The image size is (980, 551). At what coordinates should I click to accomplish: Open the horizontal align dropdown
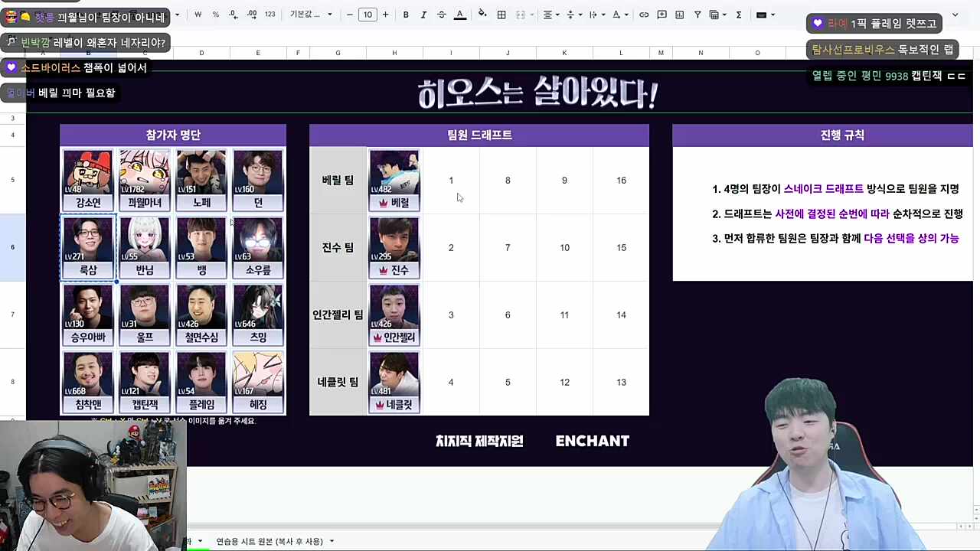pyautogui.click(x=550, y=15)
